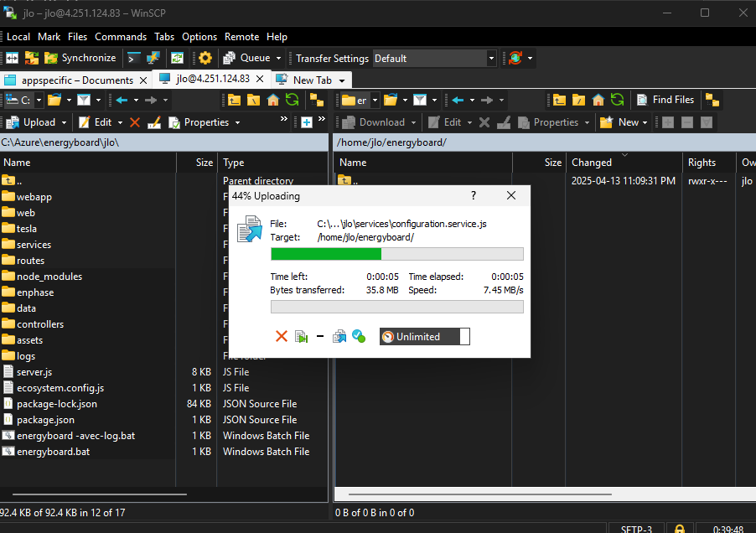Close the appspecific – Documents tab
This screenshot has width=756, height=533.
[x=143, y=80]
